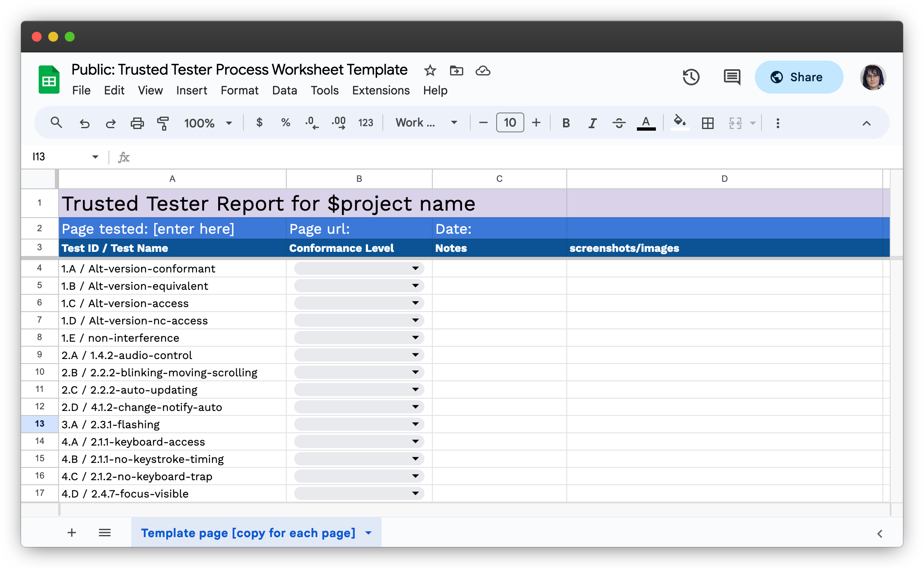This screenshot has width=924, height=568.
Task: Click the move to folder icon
Action: point(456,70)
